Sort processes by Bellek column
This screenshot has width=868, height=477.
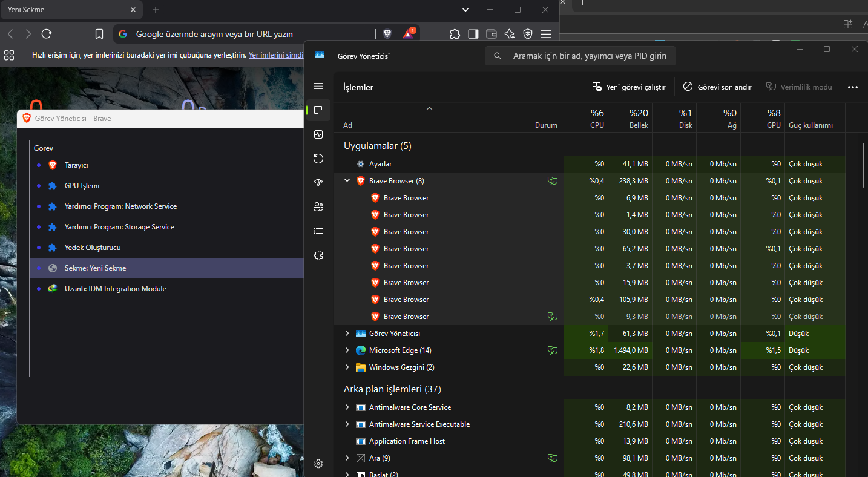[x=630, y=117]
